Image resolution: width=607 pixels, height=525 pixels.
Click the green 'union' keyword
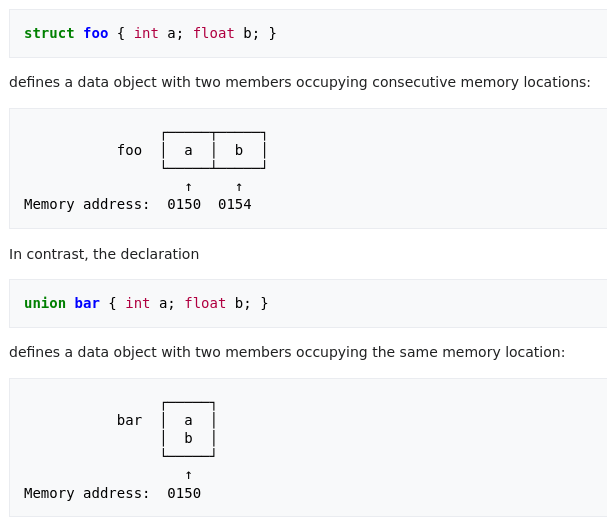(x=45, y=303)
